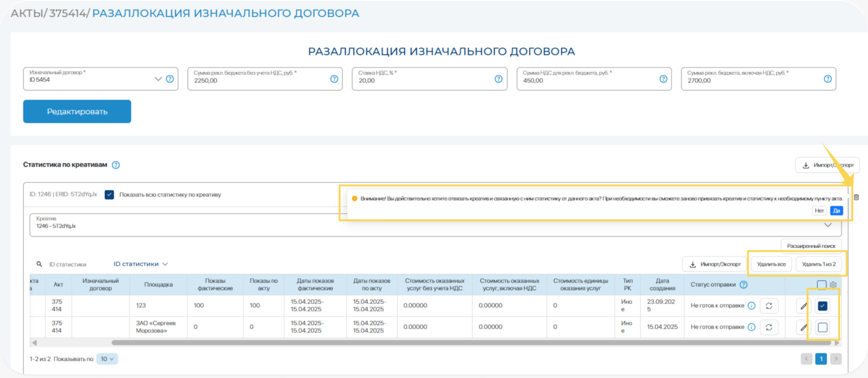Check the second table row checkbox
This screenshot has height=378, width=868.
pyautogui.click(x=822, y=327)
